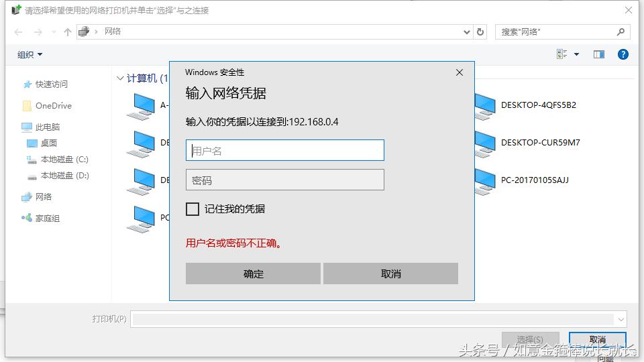The height and width of the screenshot is (362, 644).
Task: Select computer DESKTOP-CUR59M7 icon
Action: click(x=485, y=145)
